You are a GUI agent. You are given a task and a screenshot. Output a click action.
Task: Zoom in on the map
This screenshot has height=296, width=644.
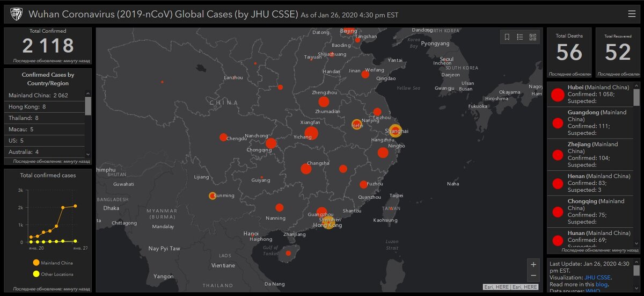[533, 264]
